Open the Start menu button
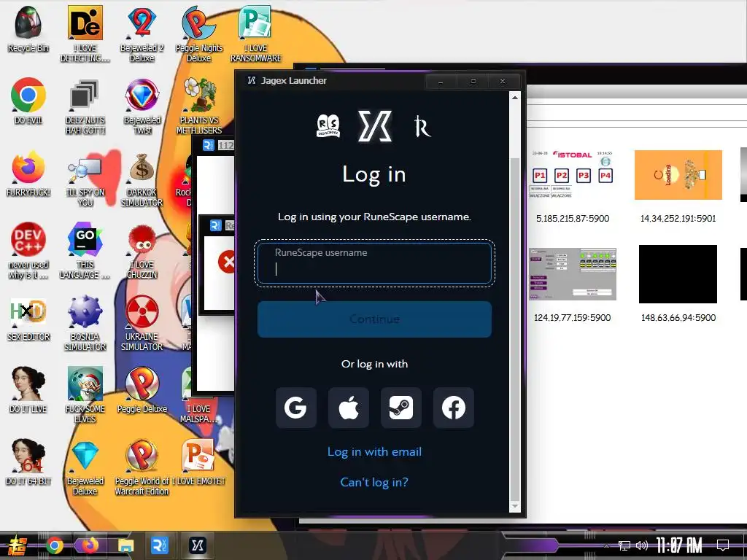747x560 pixels. [16, 545]
